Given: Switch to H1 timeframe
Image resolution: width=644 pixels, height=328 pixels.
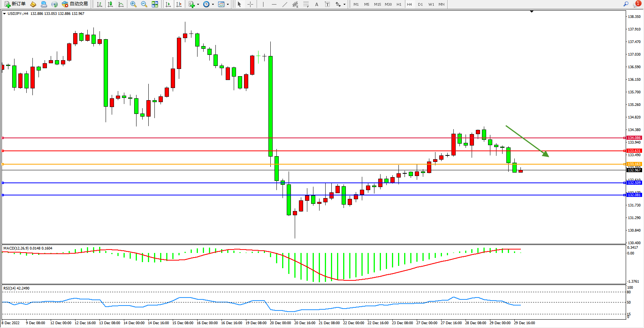Looking at the screenshot, I should [x=399, y=4].
